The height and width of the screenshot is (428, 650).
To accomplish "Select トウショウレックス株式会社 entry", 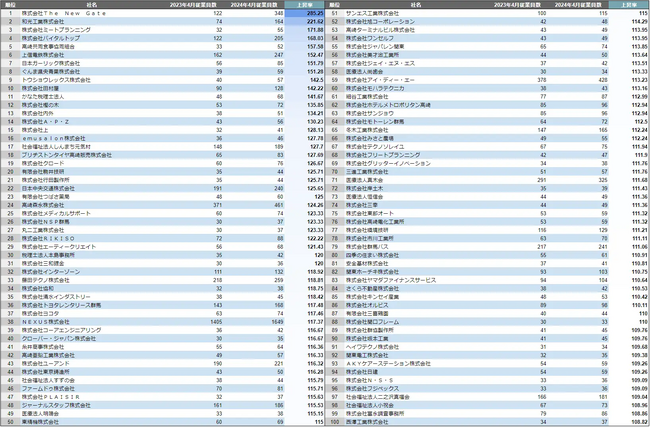I will pyautogui.click(x=56, y=80).
